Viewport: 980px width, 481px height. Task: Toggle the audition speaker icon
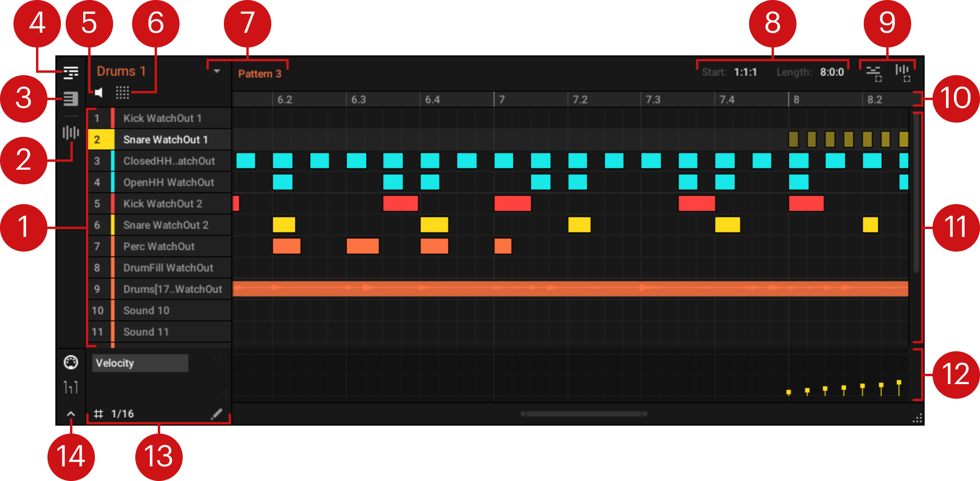(x=98, y=93)
